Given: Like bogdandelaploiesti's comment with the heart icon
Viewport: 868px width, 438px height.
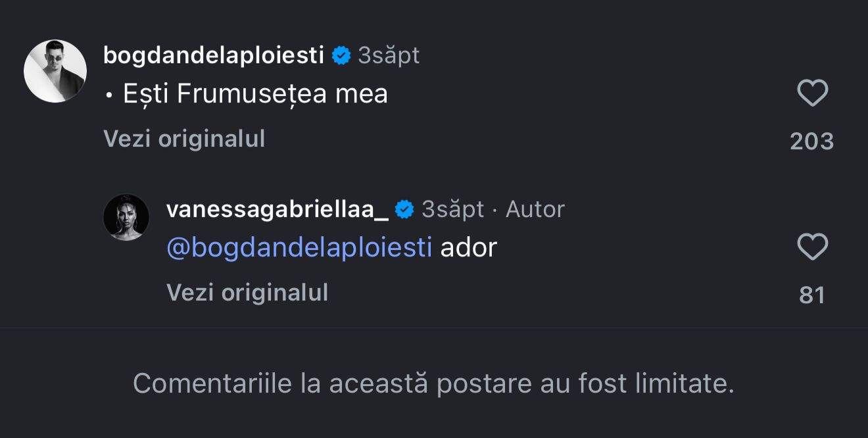Looking at the screenshot, I should tap(813, 93).
